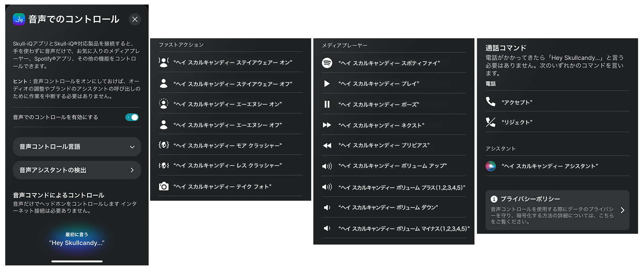This screenshot has width=644, height=271.
Task: Click the Play triangle icon
Action: [327, 83]
